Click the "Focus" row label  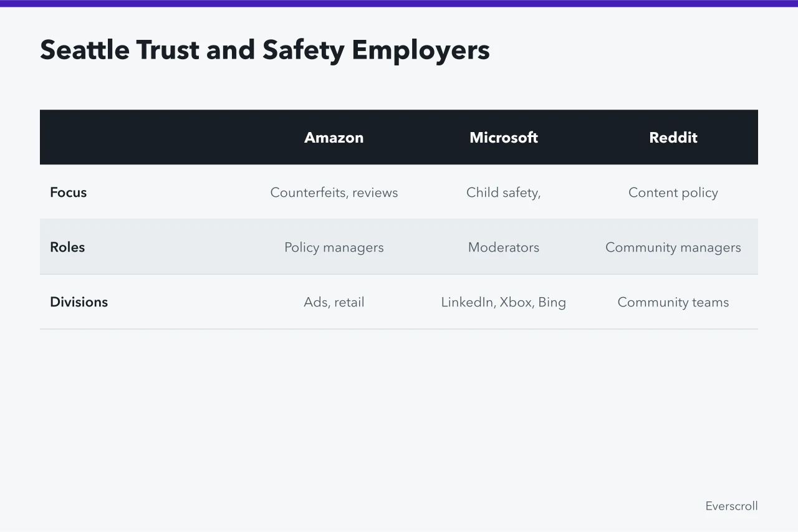pos(69,192)
